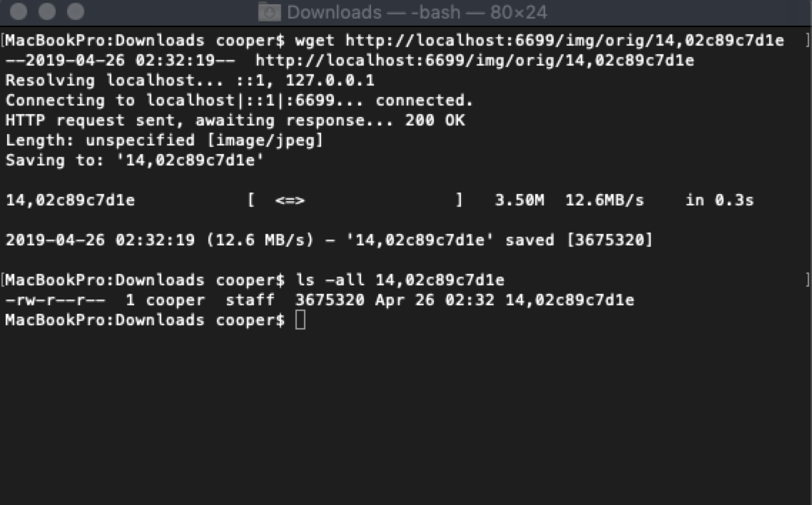Viewport: 812px width, 505px height.
Task: Click the Downloads folder proxy icon in title bar
Action: pos(270,12)
